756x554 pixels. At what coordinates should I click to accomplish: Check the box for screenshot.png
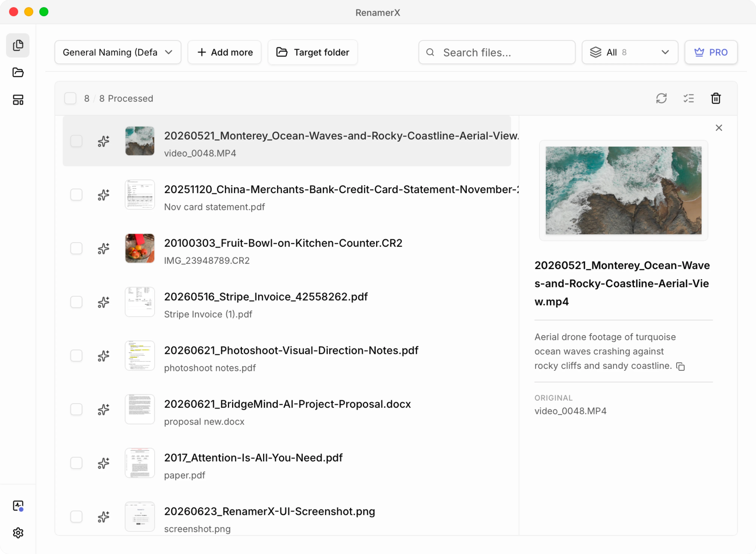76,516
